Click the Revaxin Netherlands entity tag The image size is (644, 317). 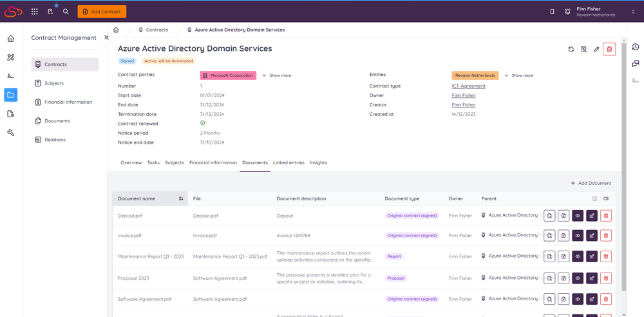(x=475, y=75)
